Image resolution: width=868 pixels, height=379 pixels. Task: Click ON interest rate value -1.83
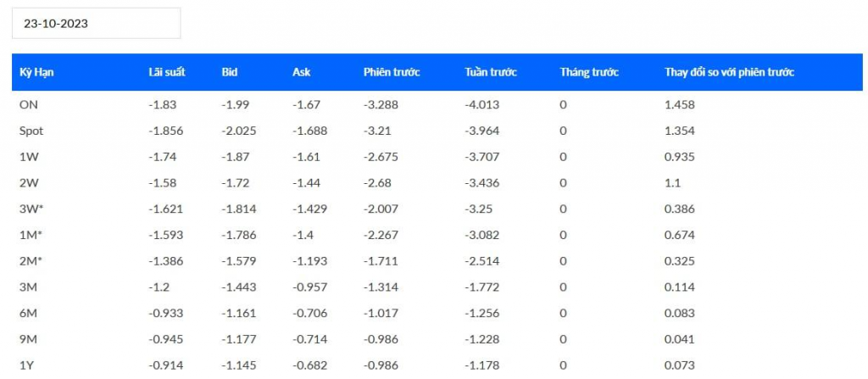pyautogui.click(x=161, y=104)
